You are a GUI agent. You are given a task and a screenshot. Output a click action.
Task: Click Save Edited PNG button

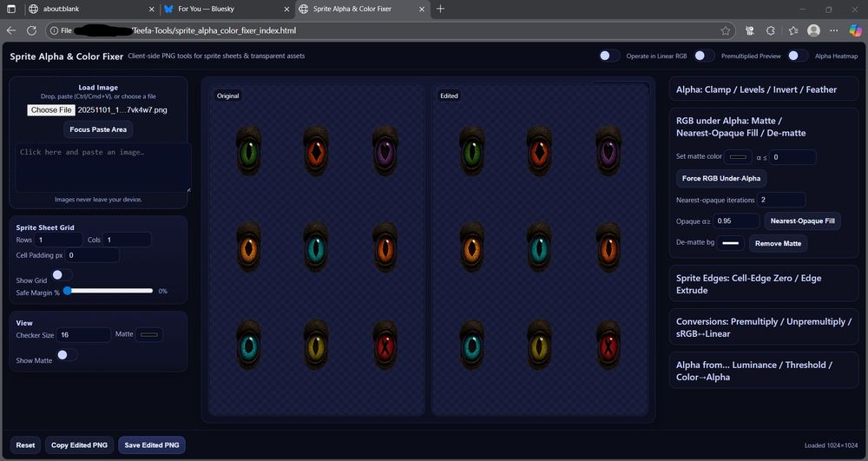coord(152,445)
